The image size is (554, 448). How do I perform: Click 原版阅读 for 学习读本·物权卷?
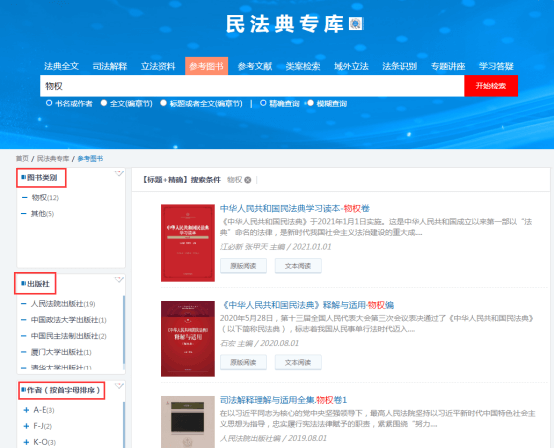243,266
